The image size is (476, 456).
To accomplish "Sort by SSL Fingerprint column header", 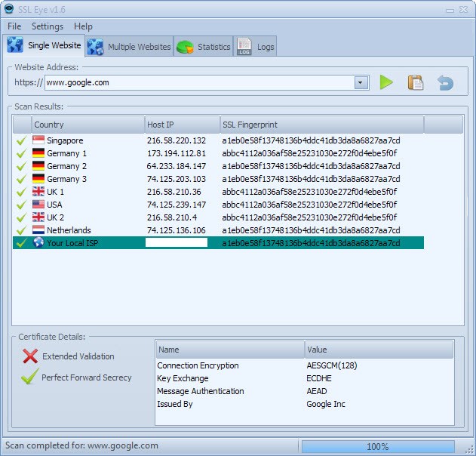I will click(x=322, y=125).
